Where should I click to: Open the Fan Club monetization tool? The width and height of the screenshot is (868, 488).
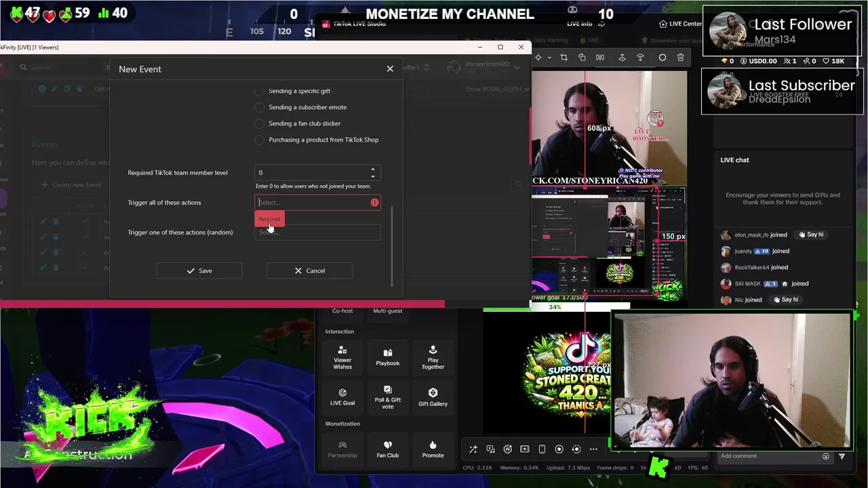(388, 449)
